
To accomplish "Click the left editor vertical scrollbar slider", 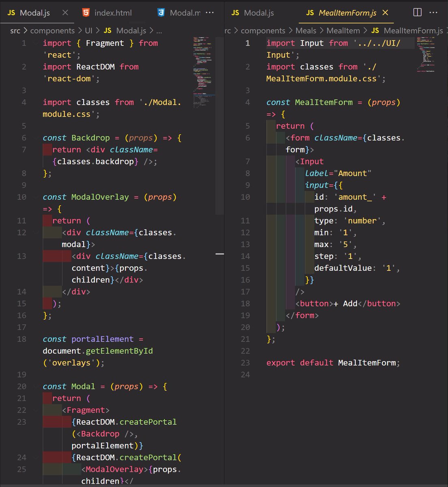I will [x=220, y=126].
